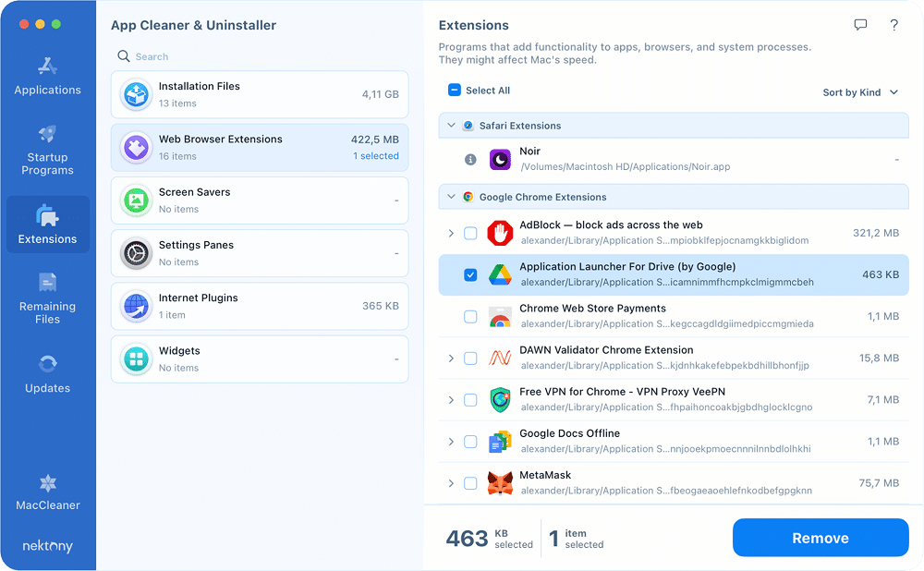This screenshot has height=571, width=924.
Task: Select the Internet Plugins category
Action: pos(260,306)
